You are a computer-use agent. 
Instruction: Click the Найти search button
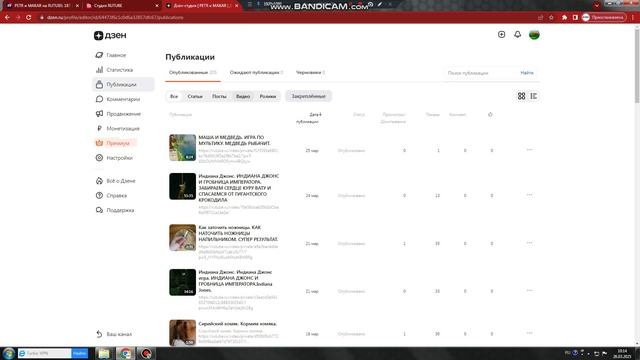(527, 73)
